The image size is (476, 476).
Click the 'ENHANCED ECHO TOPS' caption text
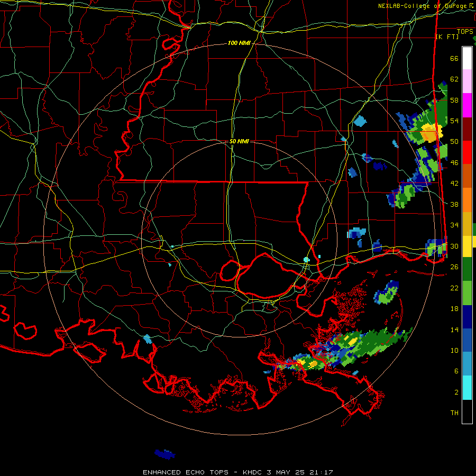(186, 472)
